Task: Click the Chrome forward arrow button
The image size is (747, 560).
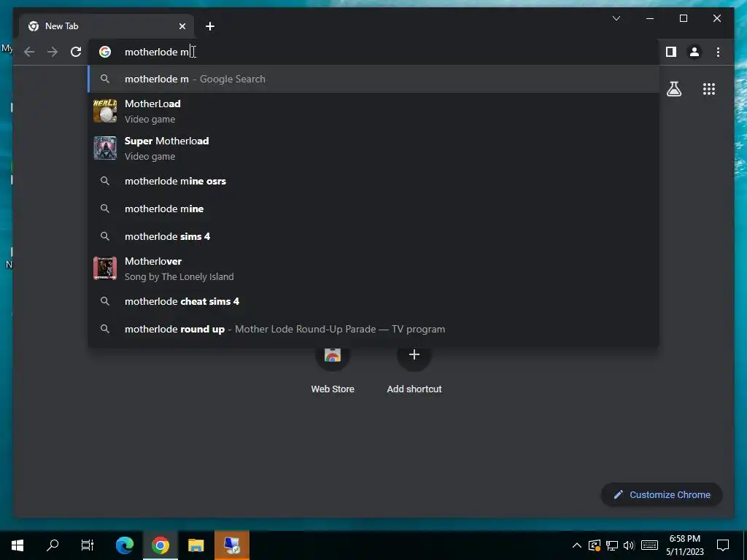Action: tap(53, 52)
